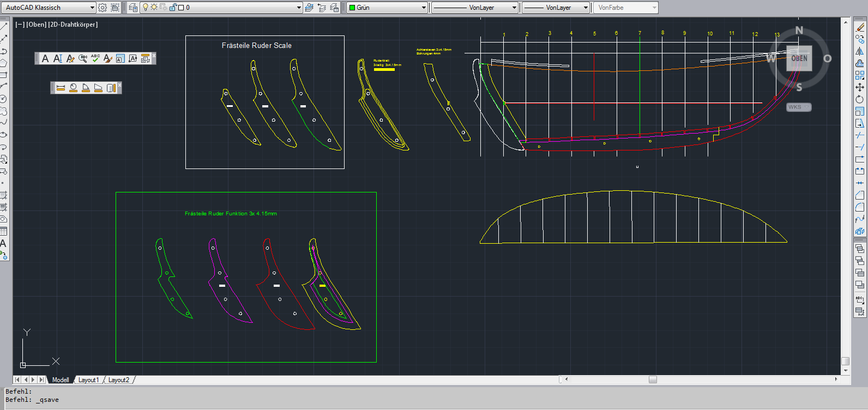Screen dimensions: 868x410
Task: Switch to the Layout2 tab
Action: (x=118, y=380)
